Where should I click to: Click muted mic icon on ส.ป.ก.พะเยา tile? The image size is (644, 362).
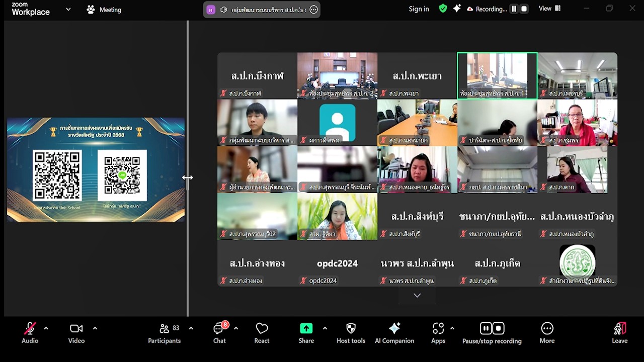point(384,94)
